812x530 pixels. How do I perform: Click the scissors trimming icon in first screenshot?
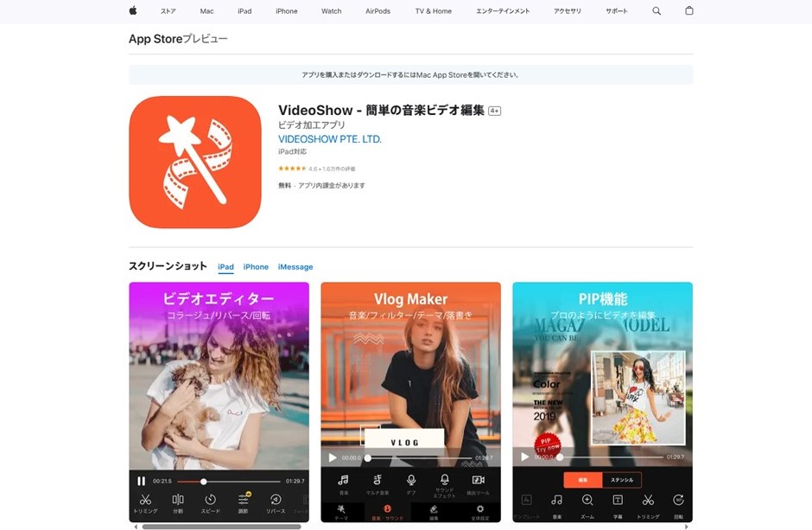coord(145,500)
